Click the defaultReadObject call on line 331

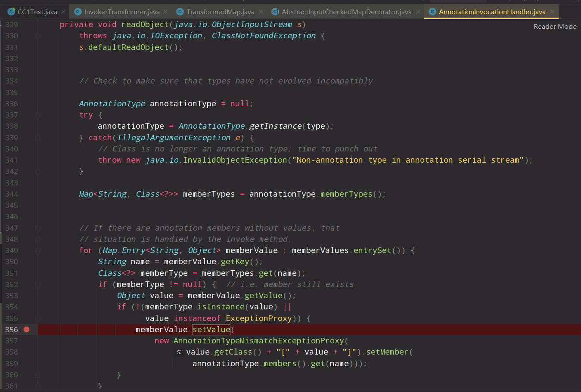[128, 47]
